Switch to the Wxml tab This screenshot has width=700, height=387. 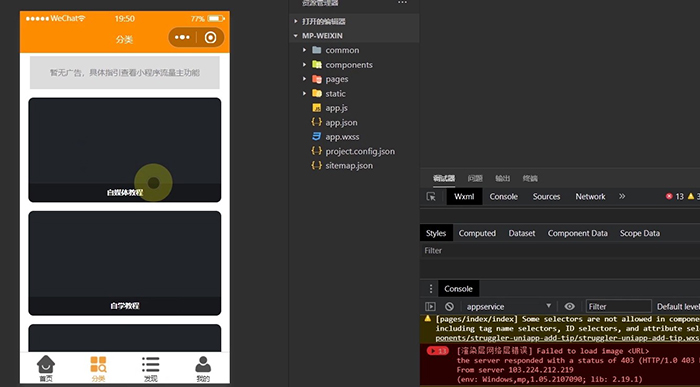click(x=464, y=196)
